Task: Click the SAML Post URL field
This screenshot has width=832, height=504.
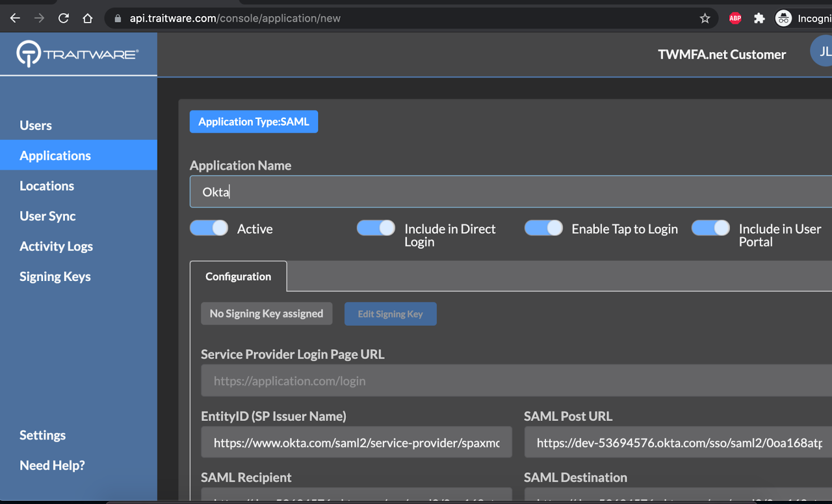Action: pos(678,442)
